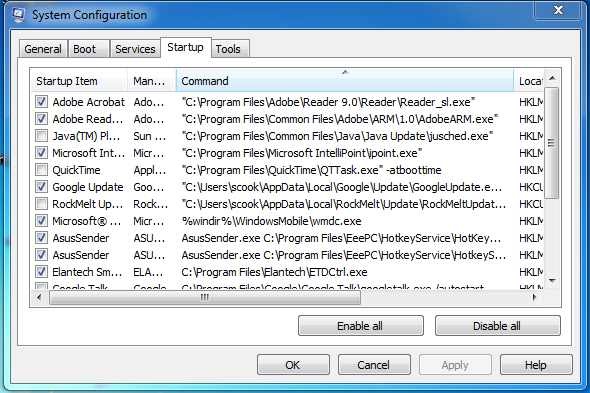Switch to the General tab
Screen dimensions: 590x393
click(x=43, y=49)
